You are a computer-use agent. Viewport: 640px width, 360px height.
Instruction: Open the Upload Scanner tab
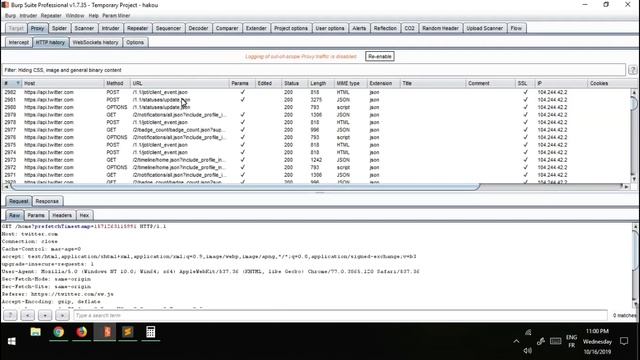coord(484,28)
